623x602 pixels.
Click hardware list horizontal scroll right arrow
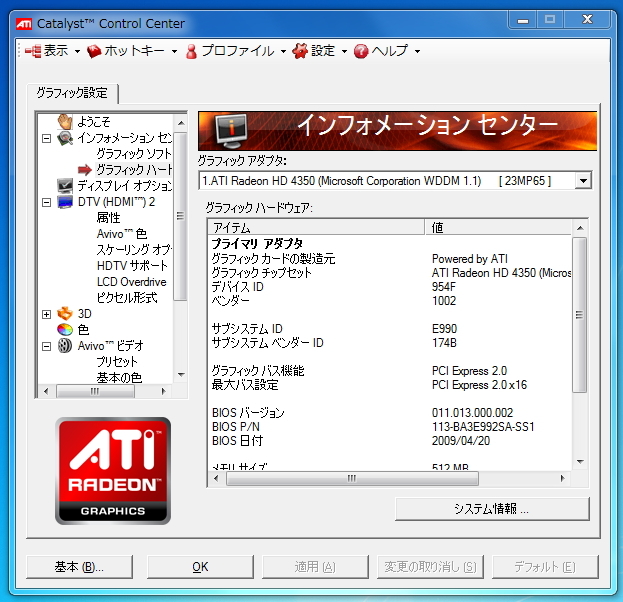[562, 478]
